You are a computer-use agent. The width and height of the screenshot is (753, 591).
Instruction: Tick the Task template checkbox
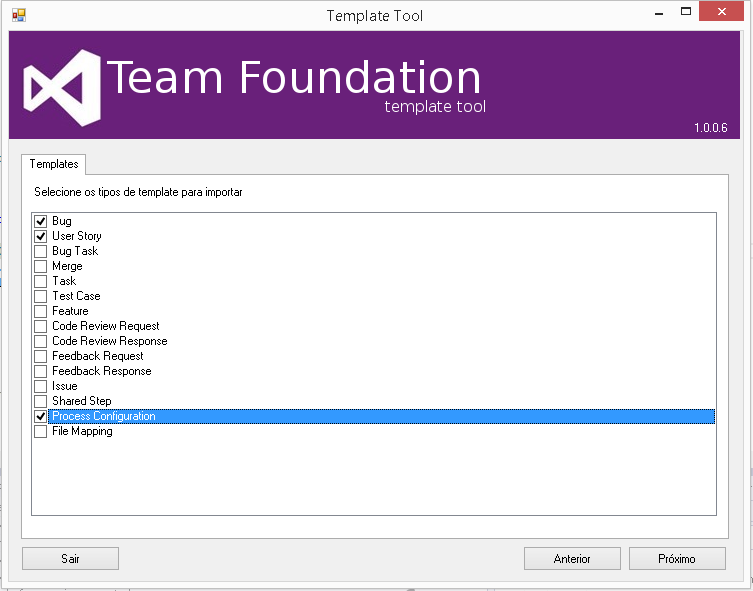(40, 281)
